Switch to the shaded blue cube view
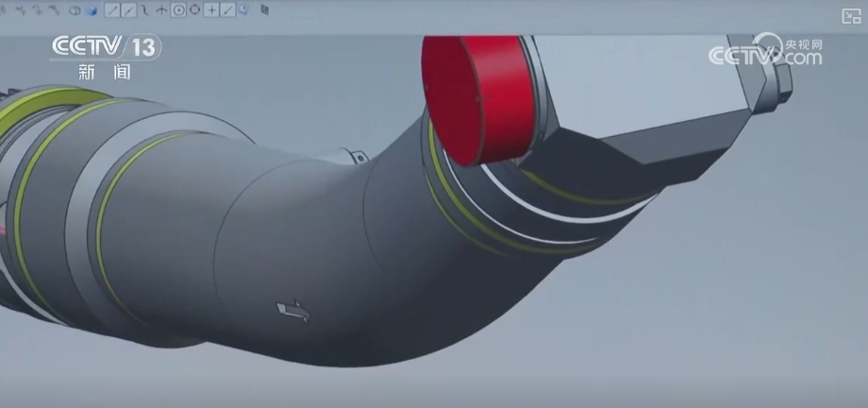Viewport: 868px width, 408px height. tap(91, 10)
